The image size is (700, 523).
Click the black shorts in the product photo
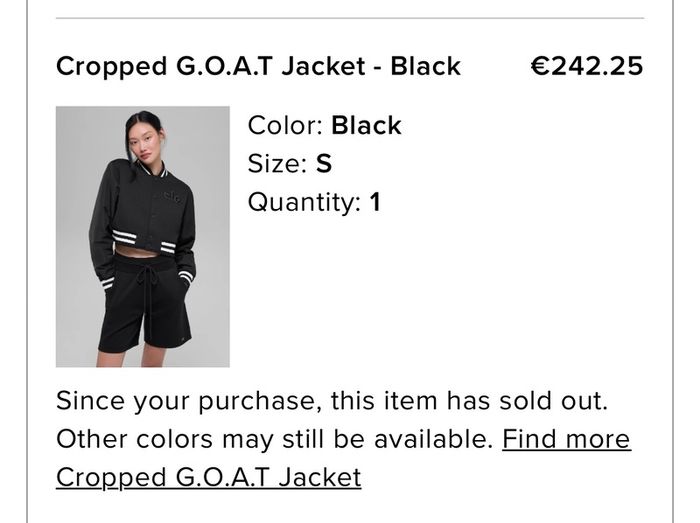(x=146, y=303)
